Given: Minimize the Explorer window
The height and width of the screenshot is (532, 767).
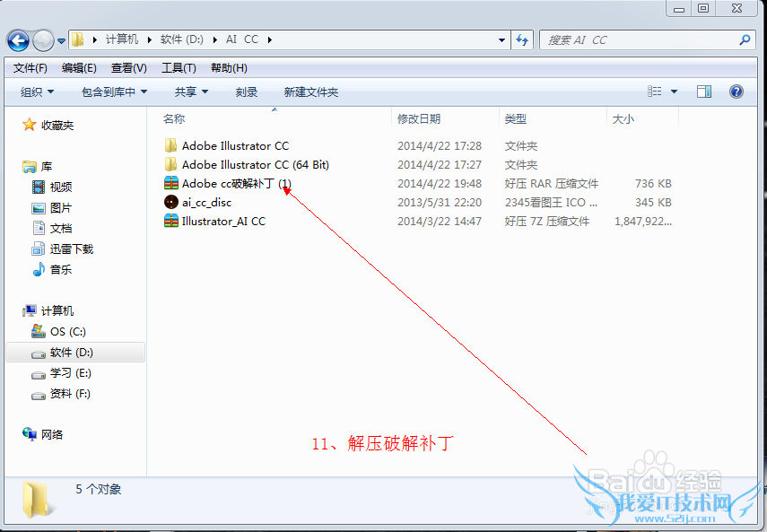Looking at the screenshot, I should [679, 8].
